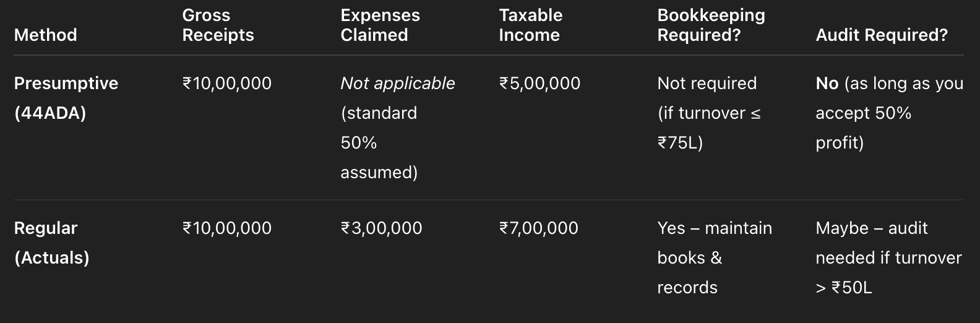Viewport: 980px width, 323px height.
Task: Select the ₹5,00,000 taxable income cell
Action: [539, 83]
